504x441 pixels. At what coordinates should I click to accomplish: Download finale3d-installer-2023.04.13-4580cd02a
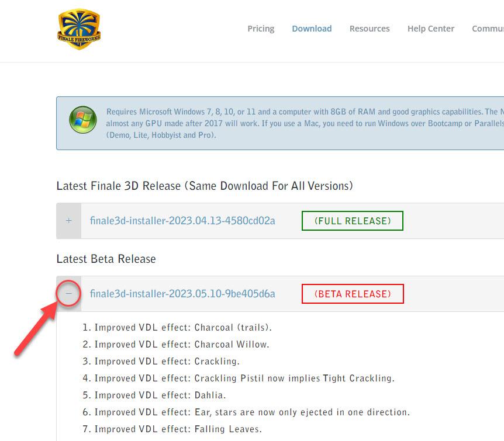click(x=182, y=221)
